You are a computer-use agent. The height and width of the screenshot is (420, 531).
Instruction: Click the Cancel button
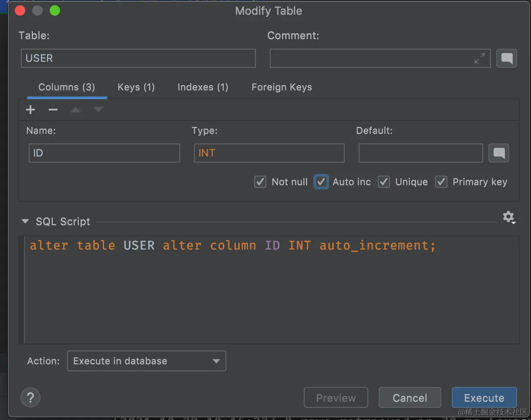click(410, 398)
